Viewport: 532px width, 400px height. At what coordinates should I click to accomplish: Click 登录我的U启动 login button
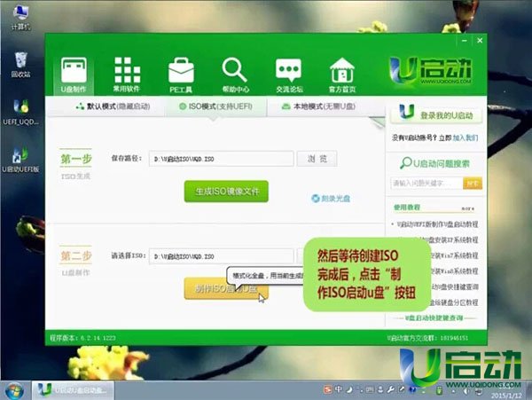[436, 114]
